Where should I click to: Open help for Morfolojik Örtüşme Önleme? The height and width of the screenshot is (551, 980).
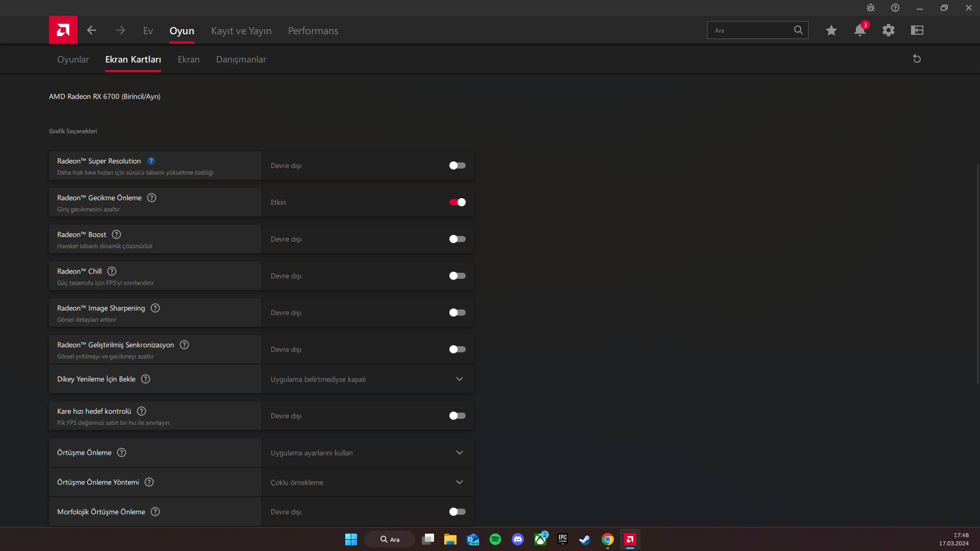[x=155, y=512]
